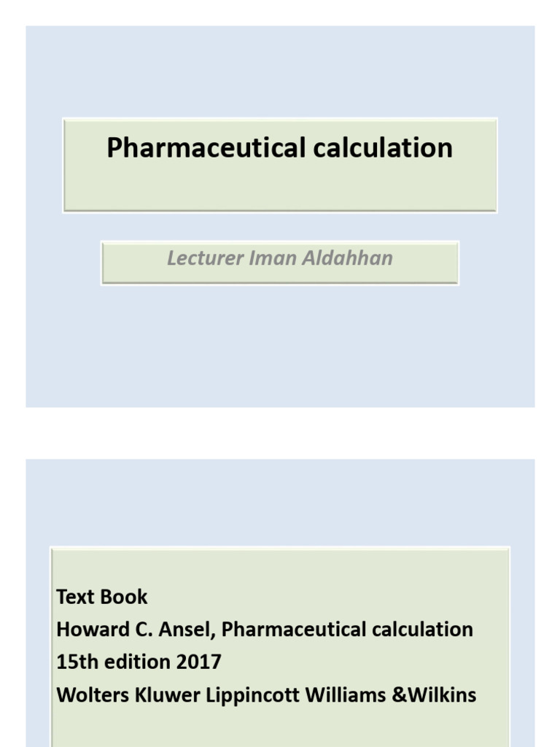Click the author name "Howard C. Ansel"
The image size is (560, 747).
[135, 629]
